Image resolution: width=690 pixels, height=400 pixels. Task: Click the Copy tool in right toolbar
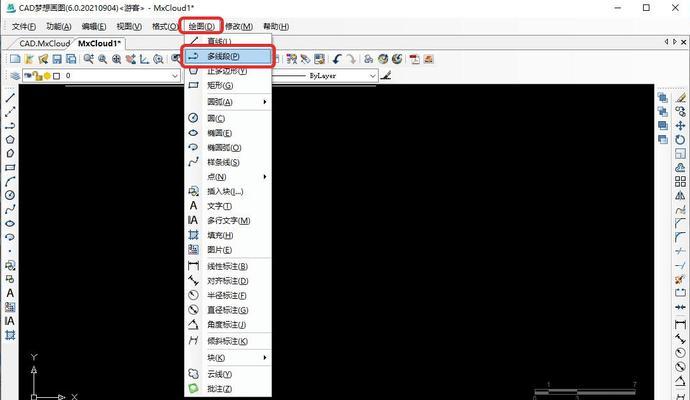[x=680, y=111]
